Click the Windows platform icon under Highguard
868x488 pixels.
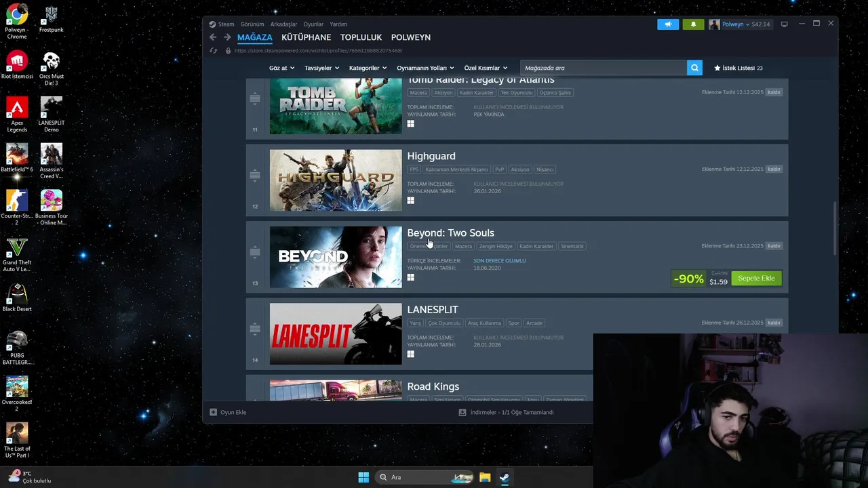[410, 201]
